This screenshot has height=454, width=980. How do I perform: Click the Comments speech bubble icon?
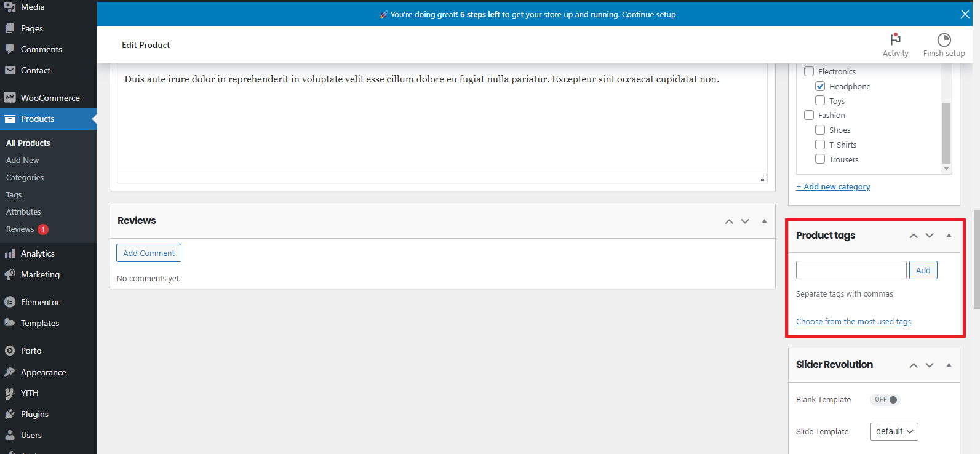click(10, 49)
